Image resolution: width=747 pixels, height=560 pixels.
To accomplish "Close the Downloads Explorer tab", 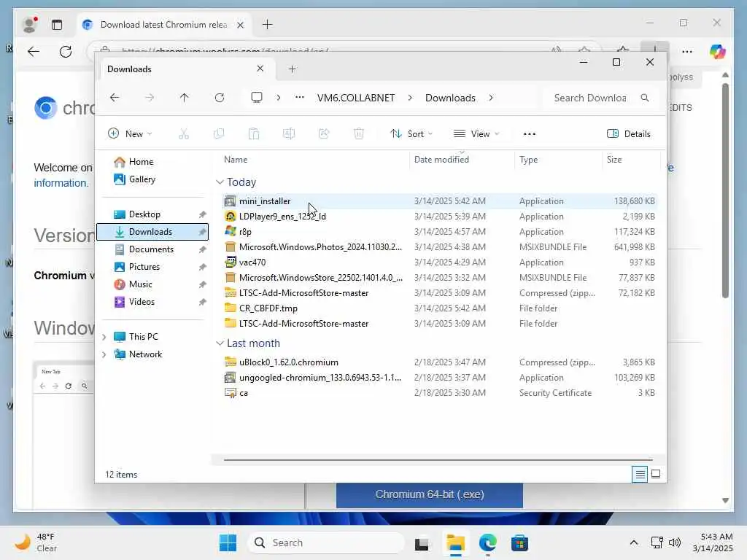I will click(260, 69).
